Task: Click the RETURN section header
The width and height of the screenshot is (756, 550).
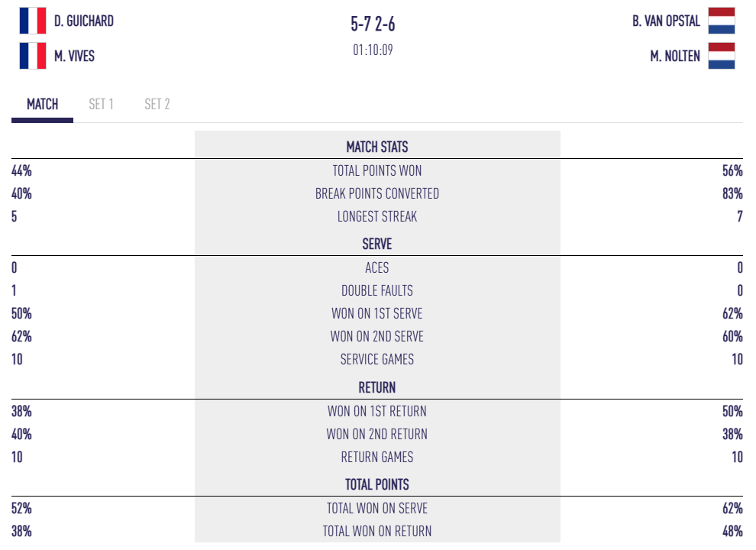Action: tap(377, 388)
